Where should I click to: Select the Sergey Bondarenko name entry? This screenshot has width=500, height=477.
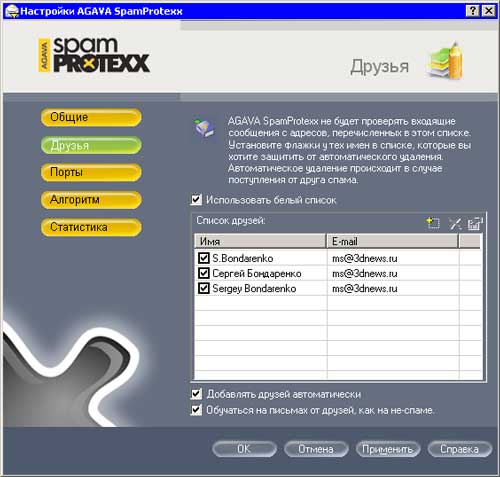pos(254,288)
